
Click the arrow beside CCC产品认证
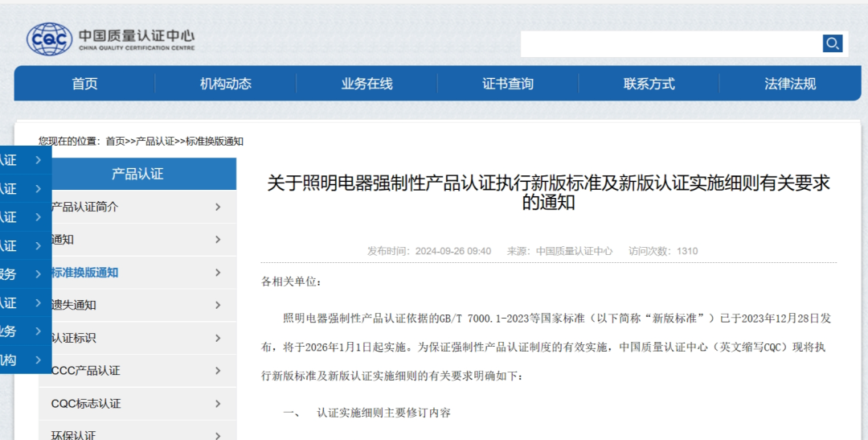(x=218, y=371)
